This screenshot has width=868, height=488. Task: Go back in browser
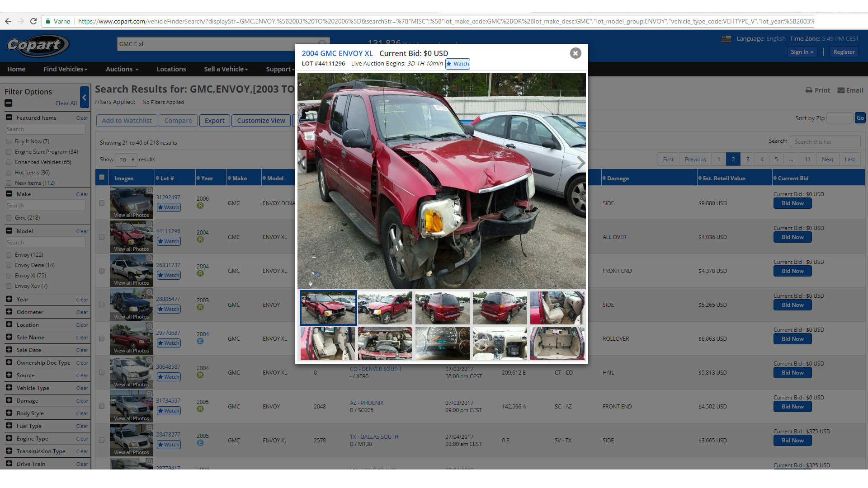[x=8, y=21]
